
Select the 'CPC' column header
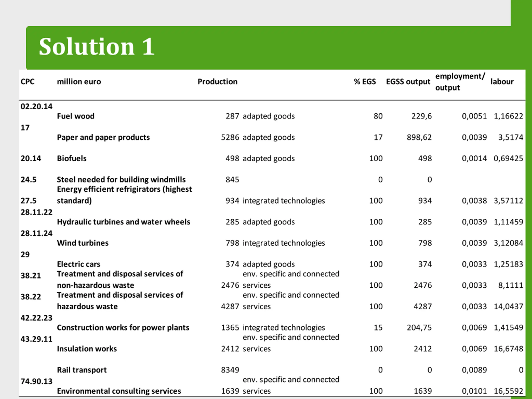(x=27, y=81)
